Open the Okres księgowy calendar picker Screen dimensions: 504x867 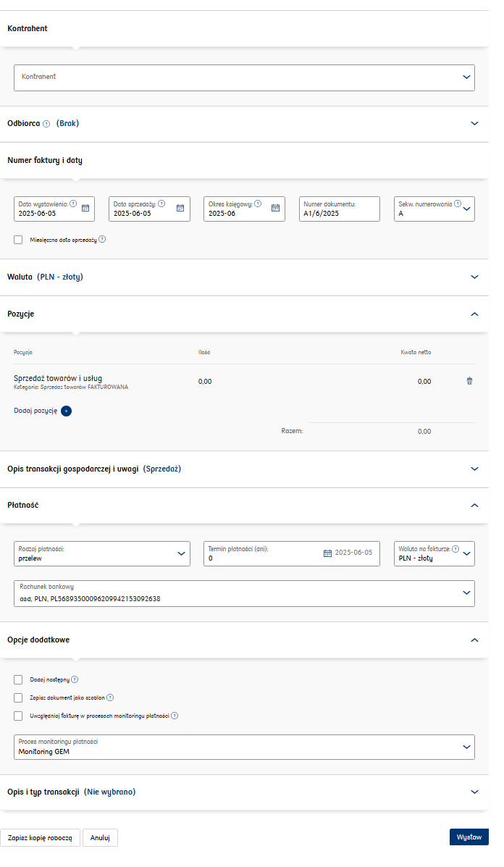click(275, 209)
